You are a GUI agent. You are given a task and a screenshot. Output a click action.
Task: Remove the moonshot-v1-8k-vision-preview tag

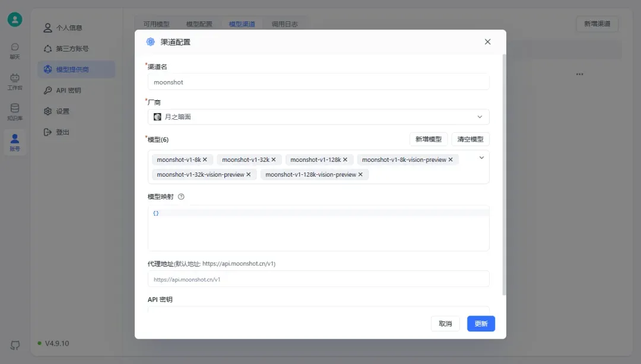point(450,159)
